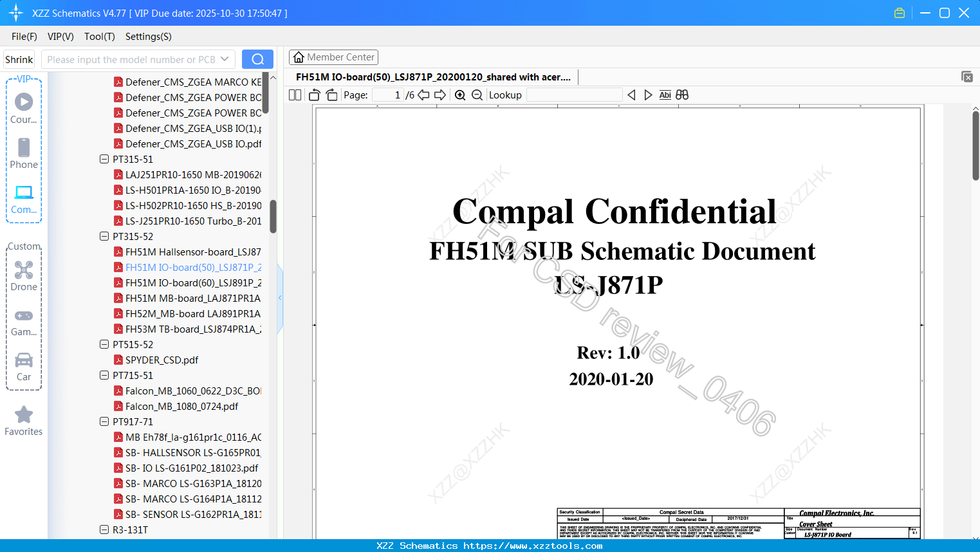Rotate page counterclockwise icon
The width and height of the screenshot is (980, 552).
(x=315, y=95)
